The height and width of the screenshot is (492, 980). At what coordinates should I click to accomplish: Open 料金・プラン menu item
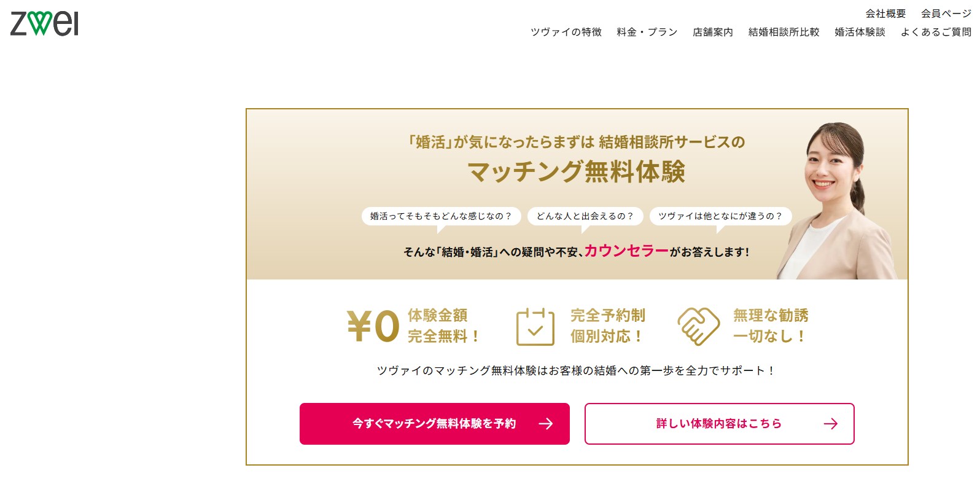(647, 32)
